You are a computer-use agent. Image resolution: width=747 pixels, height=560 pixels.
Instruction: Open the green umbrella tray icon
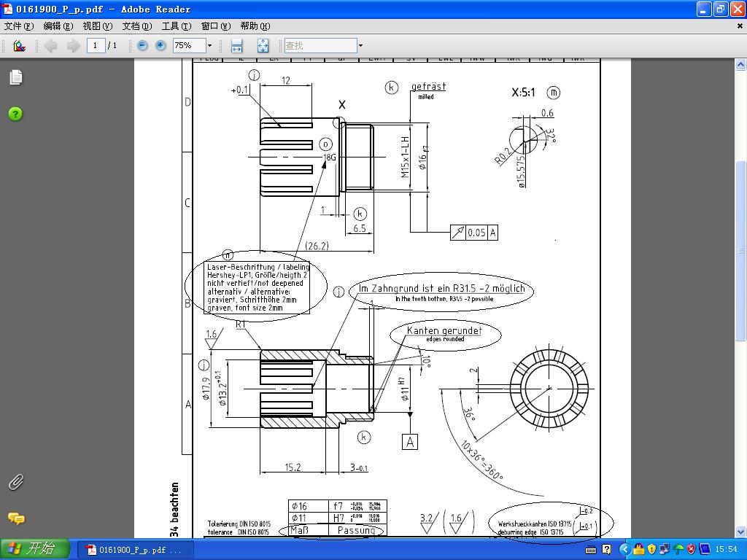[x=678, y=550]
